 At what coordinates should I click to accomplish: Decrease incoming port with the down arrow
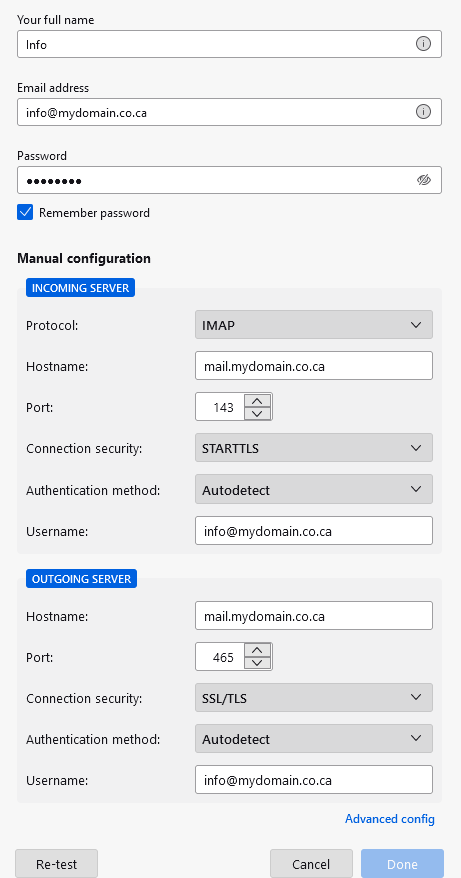258,414
